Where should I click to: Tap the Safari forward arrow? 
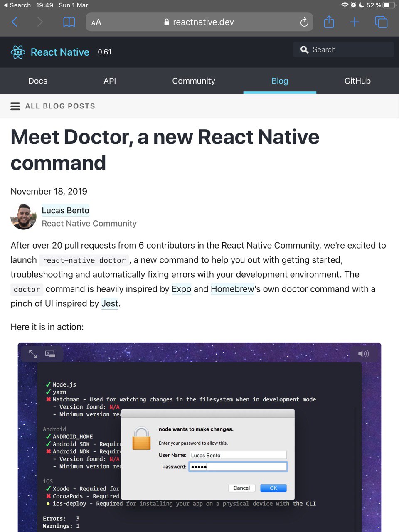pos(40,22)
